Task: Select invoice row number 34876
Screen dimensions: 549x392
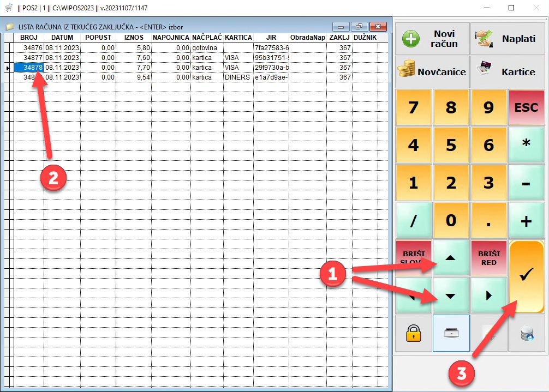Action: point(33,48)
